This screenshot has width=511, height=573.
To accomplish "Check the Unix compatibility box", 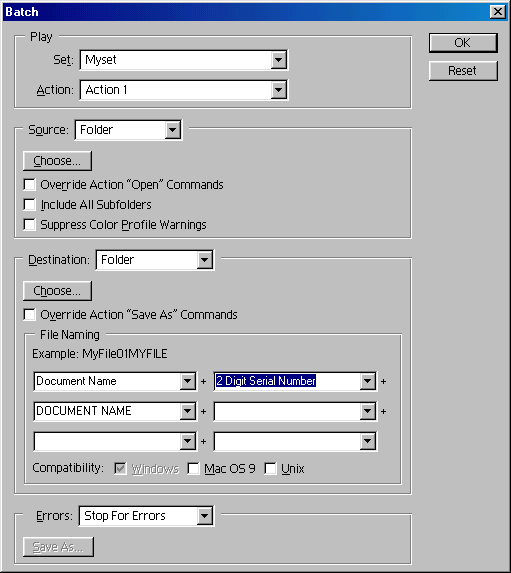I will coord(270,468).
